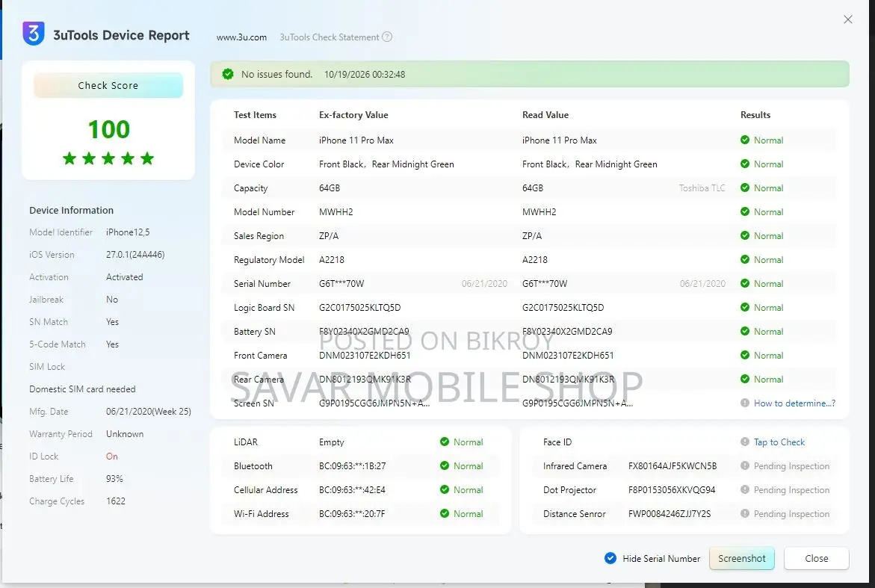Click the Cellular Address value BC:09:63:**:42:E4
This screenshot has width=875, height=588.
pos(352,490)
